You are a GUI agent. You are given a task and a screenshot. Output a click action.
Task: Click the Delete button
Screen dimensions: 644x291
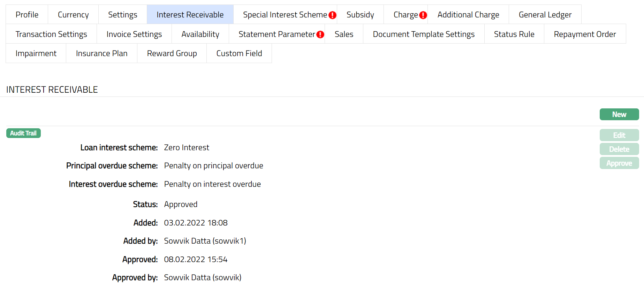[x=619, y=149]
